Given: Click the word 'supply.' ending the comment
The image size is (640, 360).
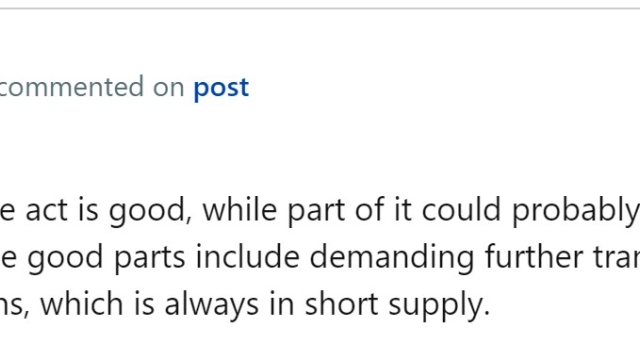Looking at the screenshot, I should click(x=439, y=305).
